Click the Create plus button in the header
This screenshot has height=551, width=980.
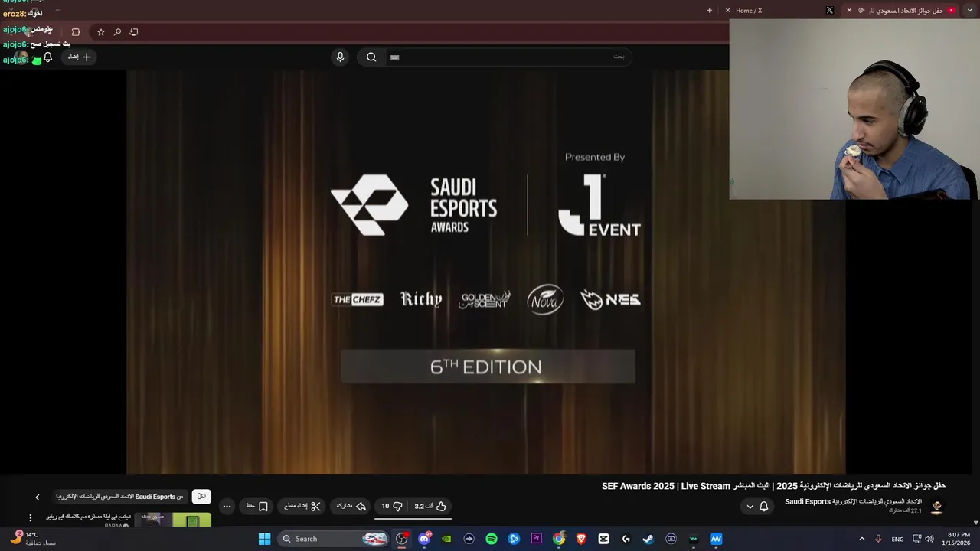(80, 57)
